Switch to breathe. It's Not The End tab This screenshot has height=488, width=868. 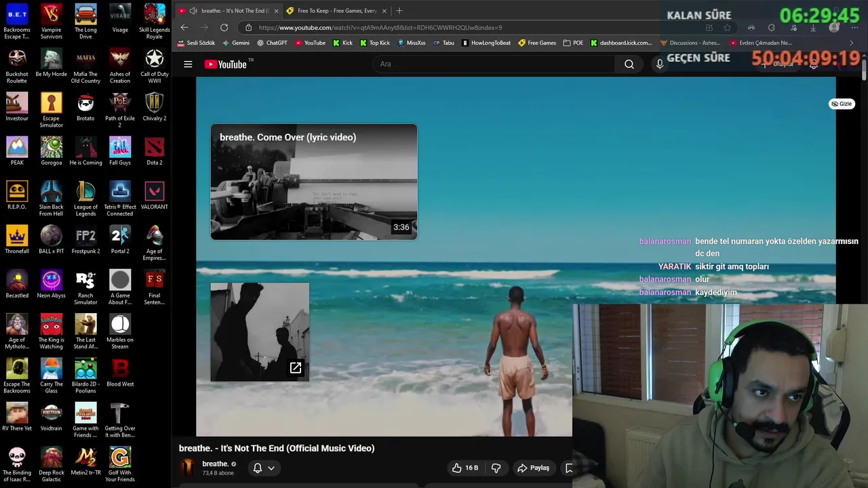point(229,11)
